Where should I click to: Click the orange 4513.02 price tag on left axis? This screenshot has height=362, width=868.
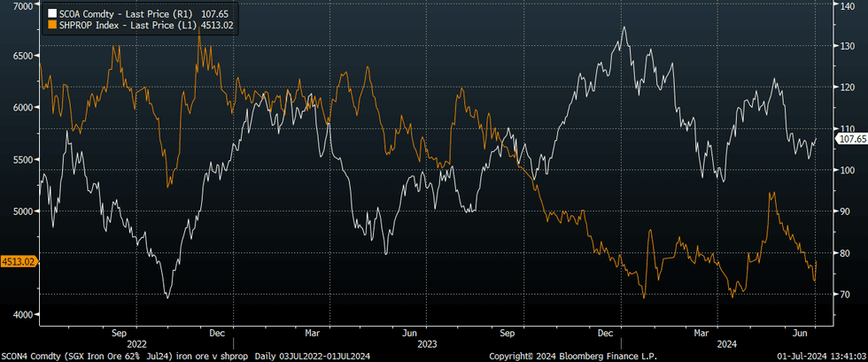(x=18, y=261)
